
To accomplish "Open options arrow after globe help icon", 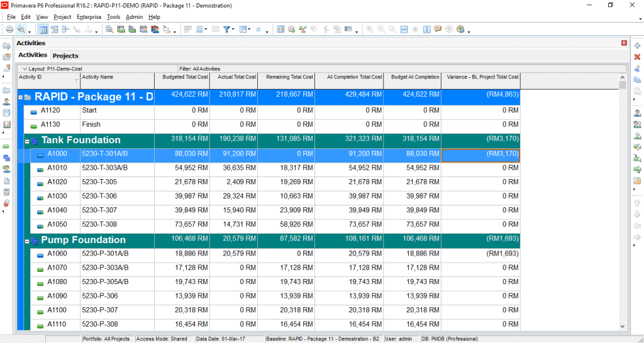I will click(469, 31).
